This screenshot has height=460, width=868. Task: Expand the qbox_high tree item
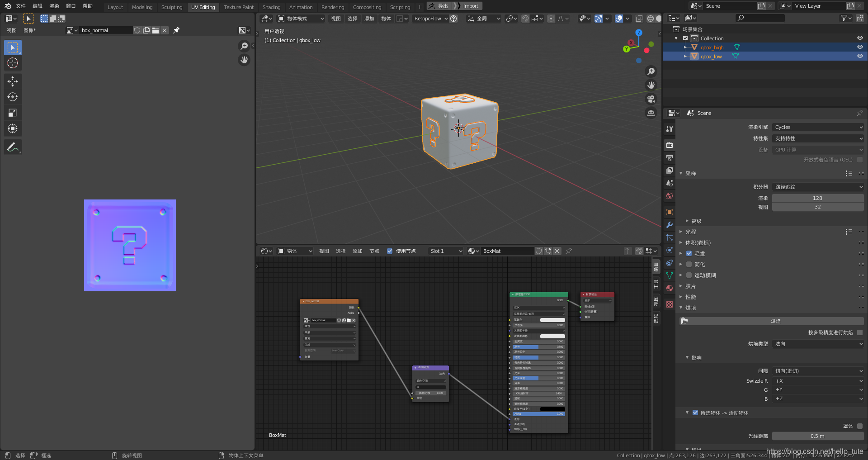(685, 47)
